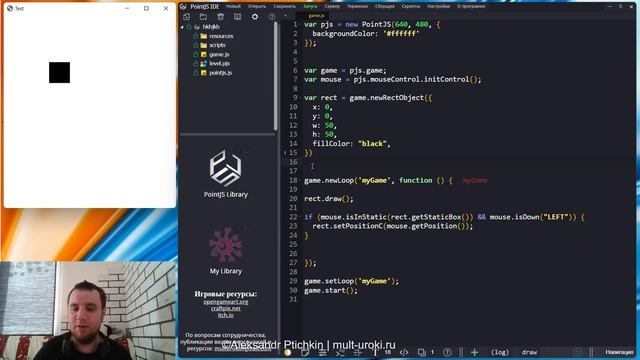640x360 pixels.
Task: Click the Навигация button in status bar
Action: tap(620, 352)
